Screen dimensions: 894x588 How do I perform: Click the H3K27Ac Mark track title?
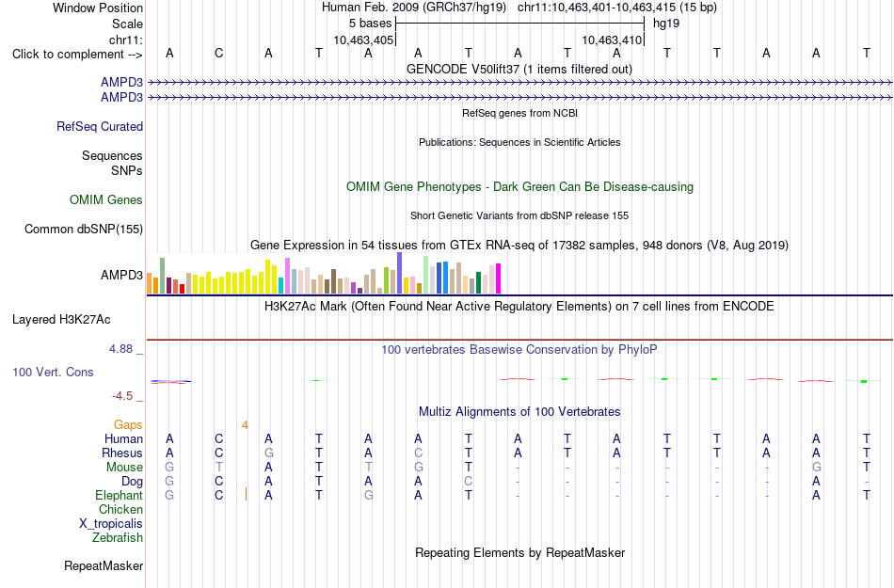click(519, 307)
